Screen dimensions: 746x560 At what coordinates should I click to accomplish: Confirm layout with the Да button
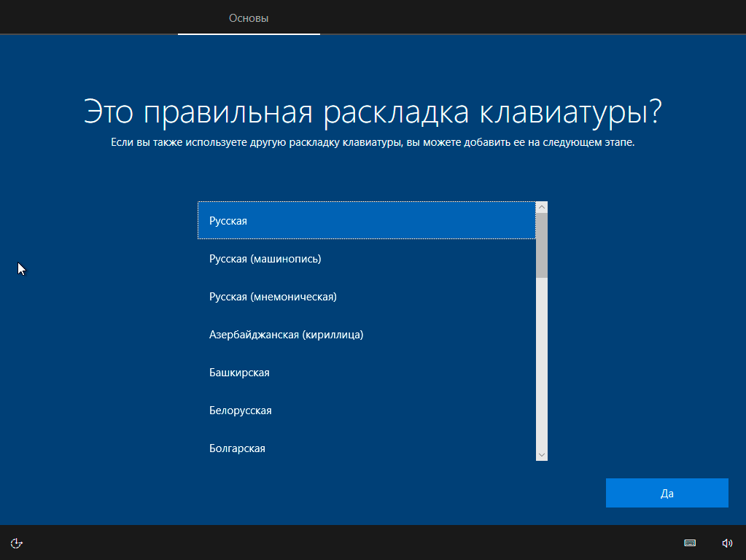coord(667,493)
